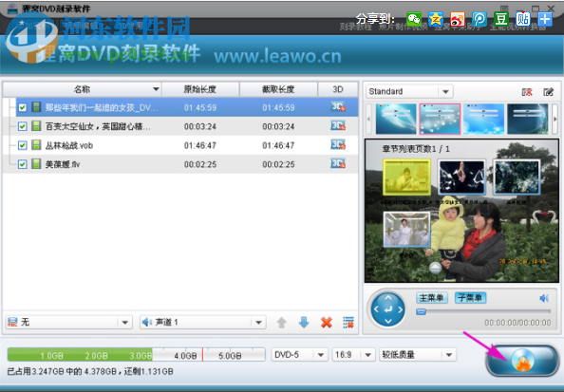This screenshot has width=564, height=392.
Task: Open subtitle dropdown showing 无
Action: click(69, 322)
